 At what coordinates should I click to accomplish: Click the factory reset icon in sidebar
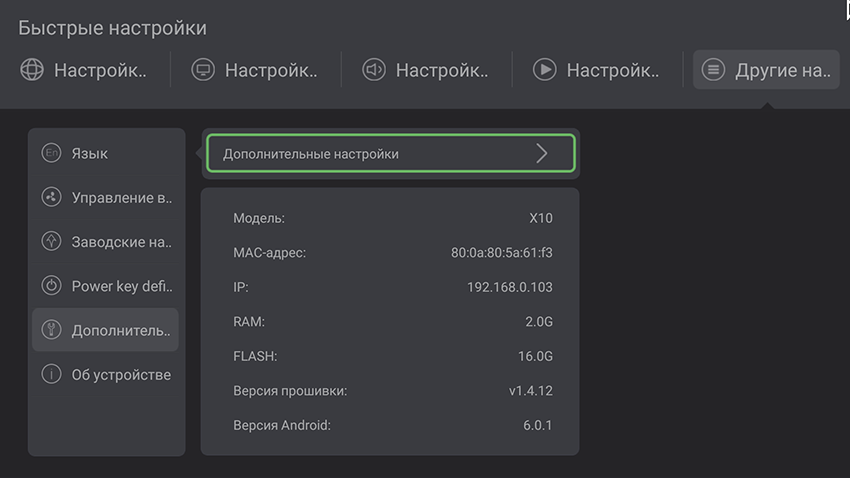point(52,242)
